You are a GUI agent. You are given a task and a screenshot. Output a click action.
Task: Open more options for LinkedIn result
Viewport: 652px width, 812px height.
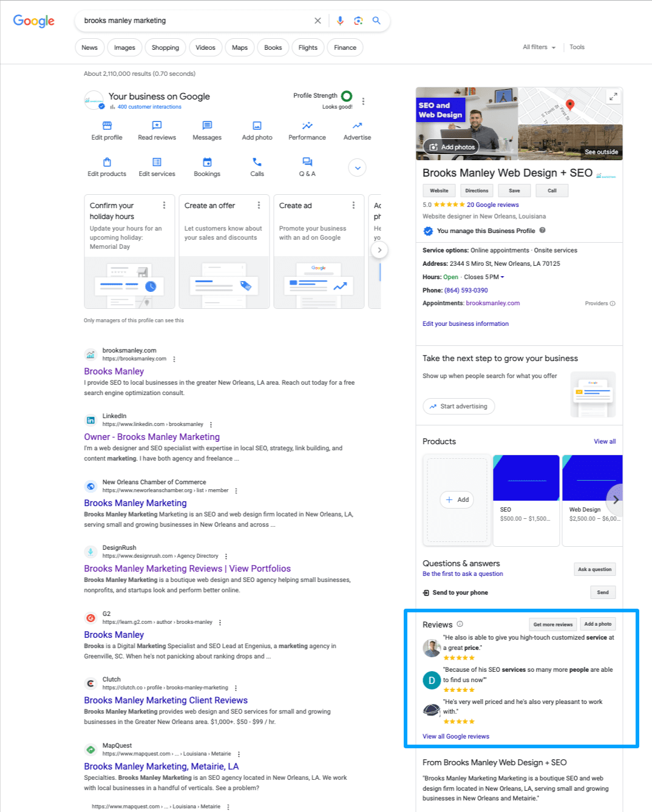point(211,425)
